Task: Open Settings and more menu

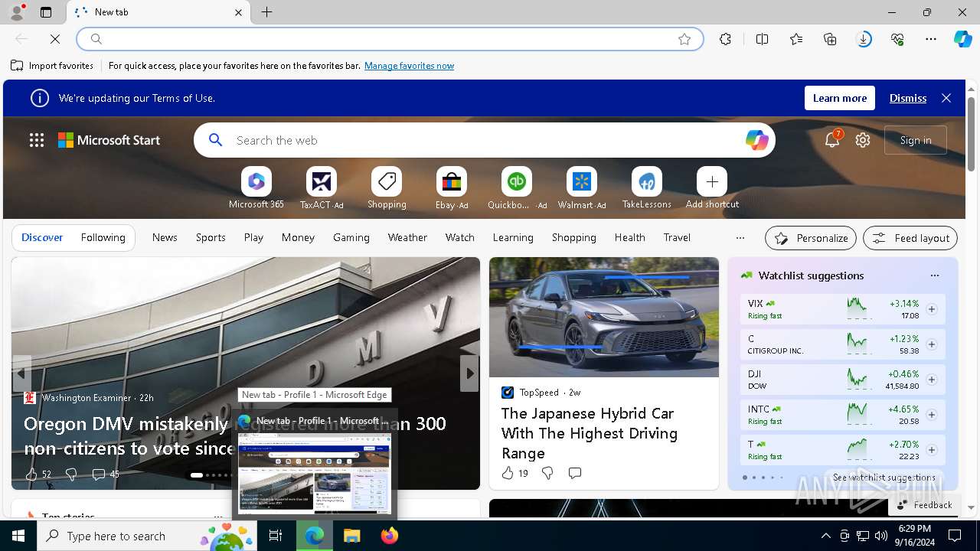Action: click(x=931, y=39)
